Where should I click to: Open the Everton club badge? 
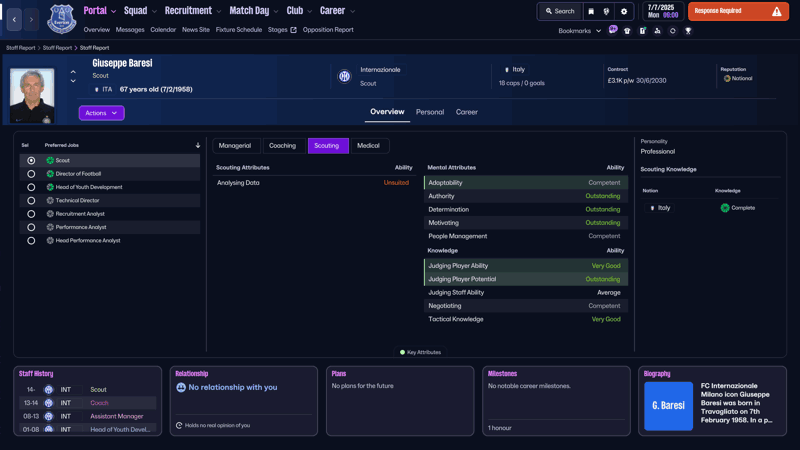[62, 19]
